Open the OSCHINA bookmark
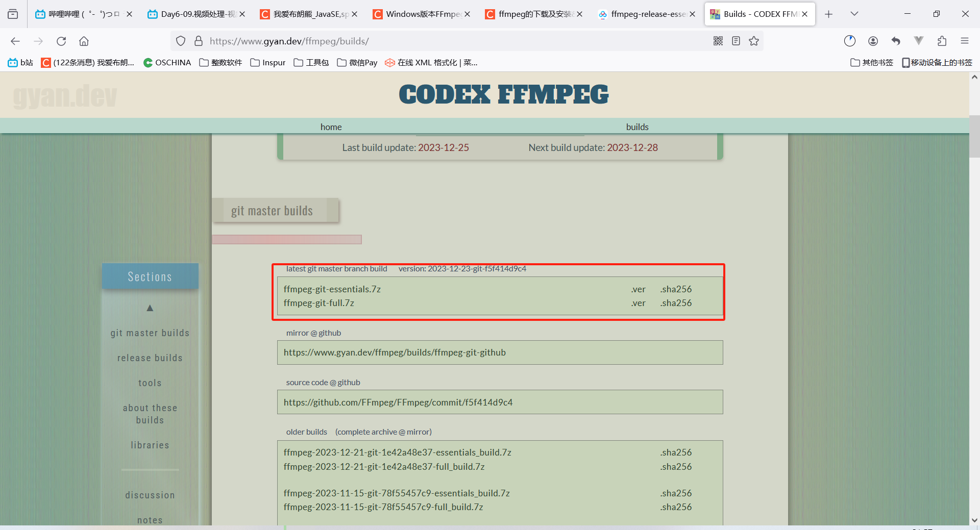The height and width of the screenshot is (530, 980). tap(167, 63)
